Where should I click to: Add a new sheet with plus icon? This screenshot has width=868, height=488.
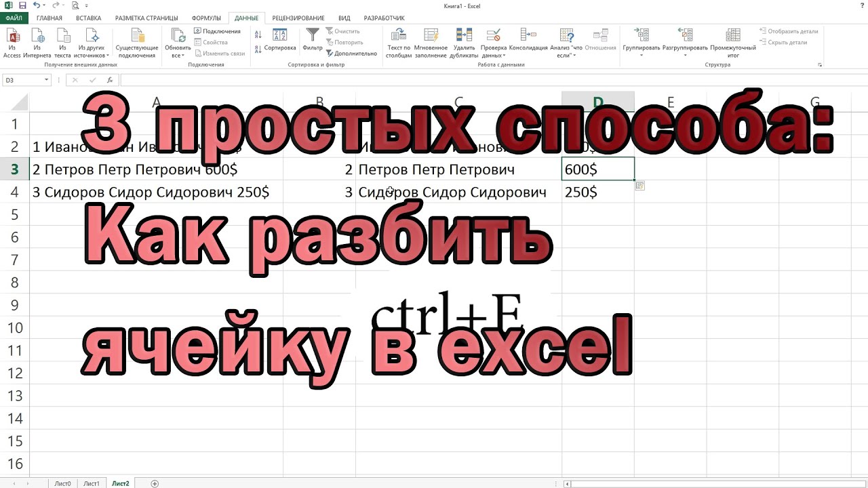point(155,483)
